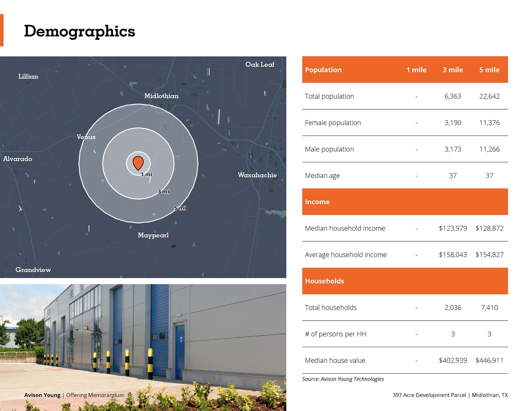The image size is (532, 411).
Task: Click the Median house value row label
Action: tap(335, 360)
